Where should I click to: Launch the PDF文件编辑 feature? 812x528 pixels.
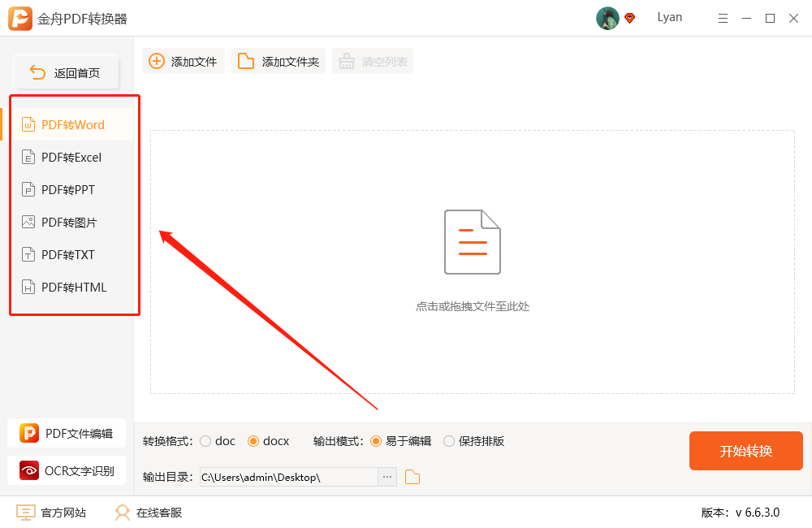[x=67, y=433]
